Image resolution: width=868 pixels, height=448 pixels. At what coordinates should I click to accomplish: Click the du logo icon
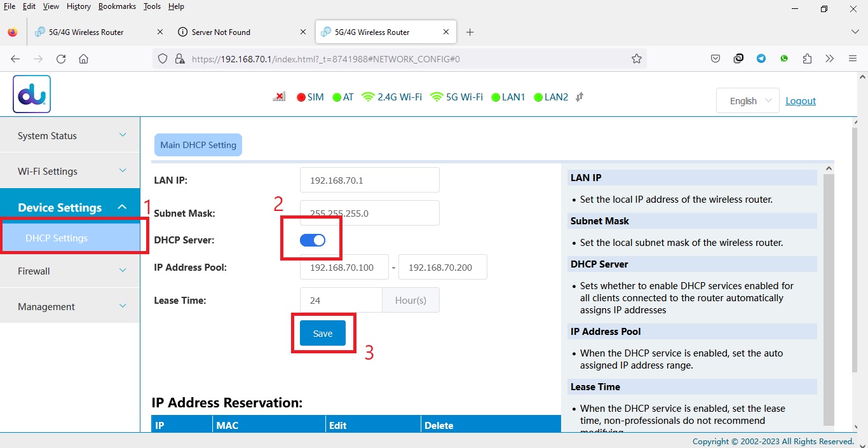[32, 95]
